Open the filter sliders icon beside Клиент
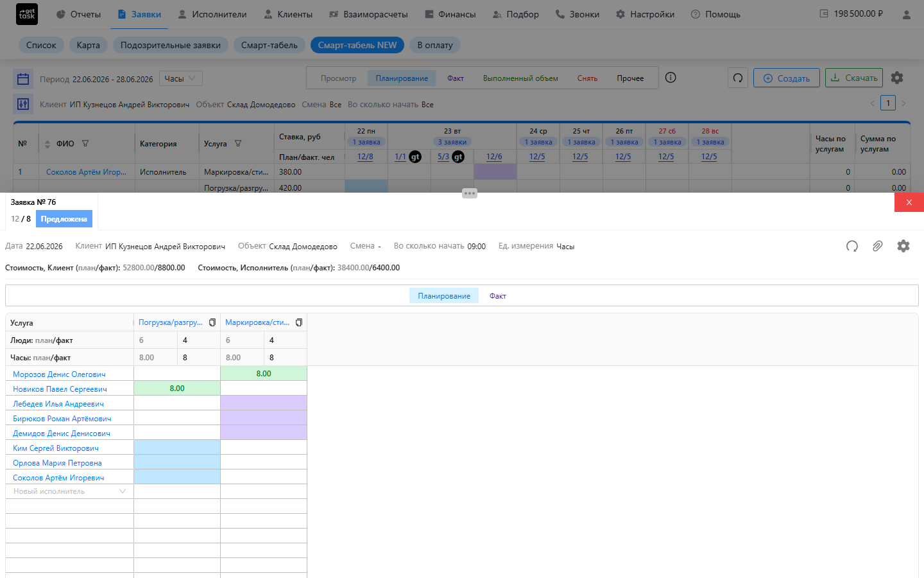 23,104
